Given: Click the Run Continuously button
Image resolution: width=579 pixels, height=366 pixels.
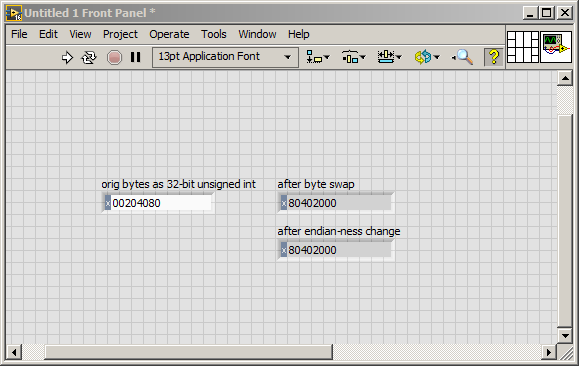Looking at the screenshot, I should [x=89, y=58].
